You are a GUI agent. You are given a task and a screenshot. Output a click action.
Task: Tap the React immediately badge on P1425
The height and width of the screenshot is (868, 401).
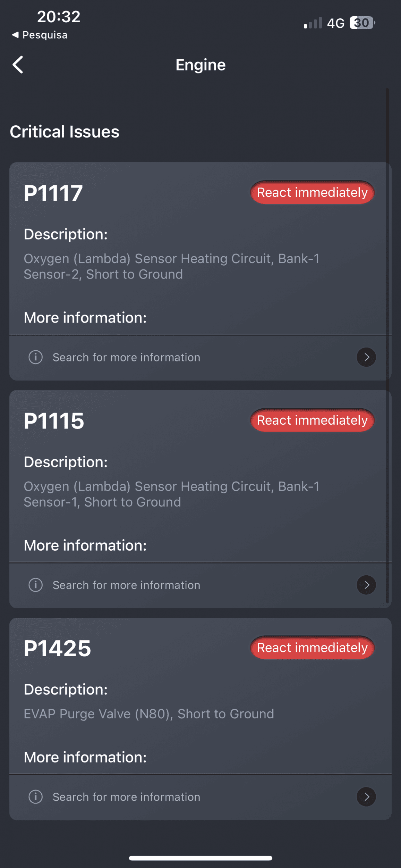[x=312, y=648]
